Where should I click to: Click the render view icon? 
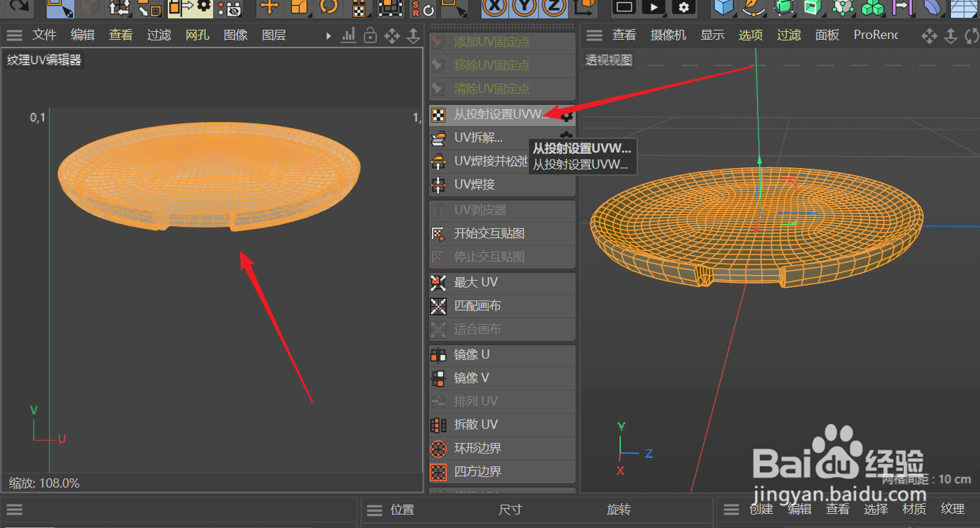coord(625,8)
